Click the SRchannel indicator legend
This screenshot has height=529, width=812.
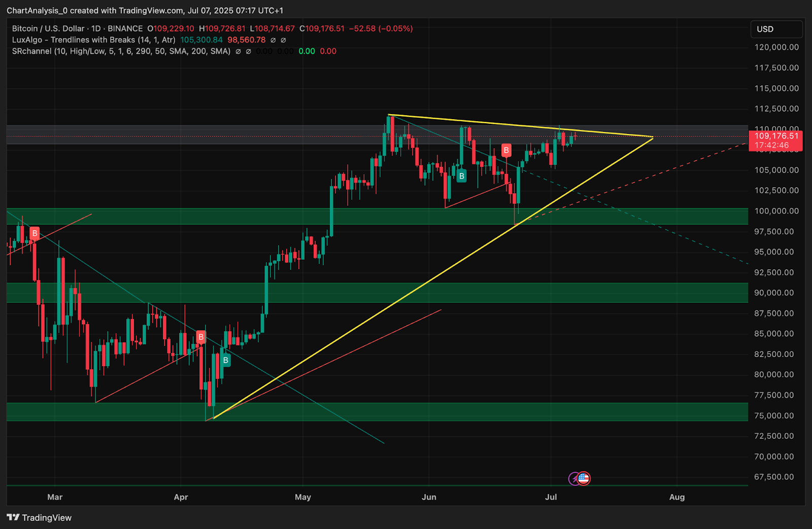point(121,51)
